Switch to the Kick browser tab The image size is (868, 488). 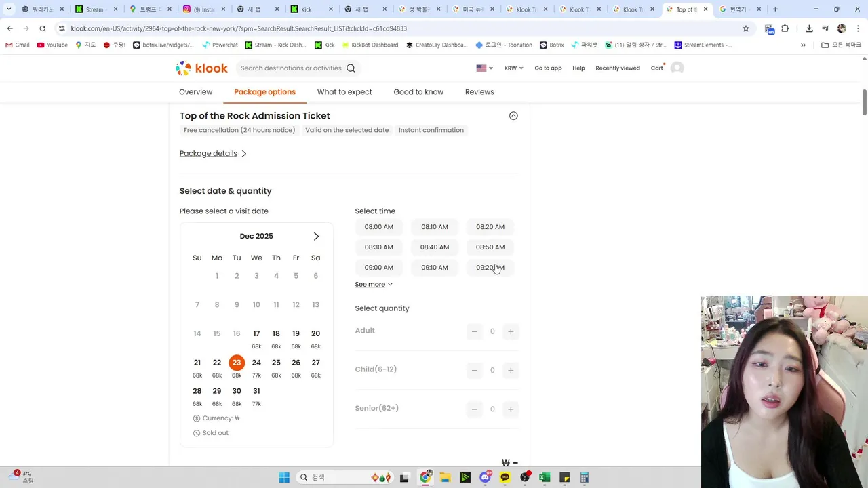coord(311,9)
